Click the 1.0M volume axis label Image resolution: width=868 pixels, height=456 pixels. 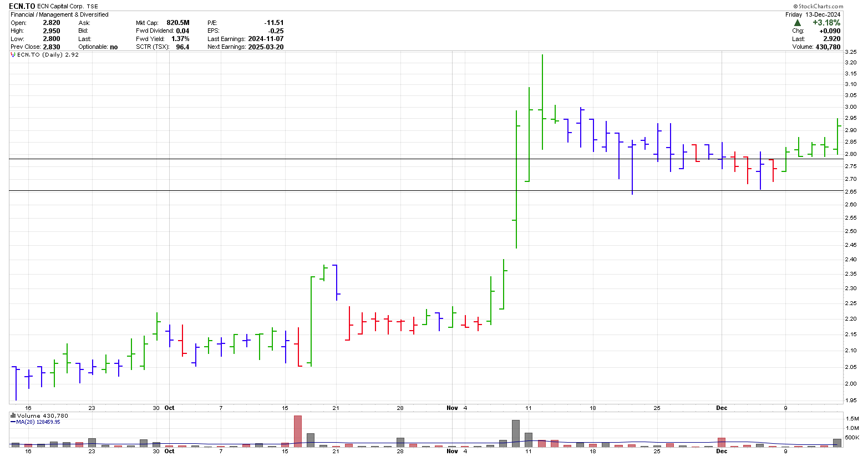pos(851,428)
